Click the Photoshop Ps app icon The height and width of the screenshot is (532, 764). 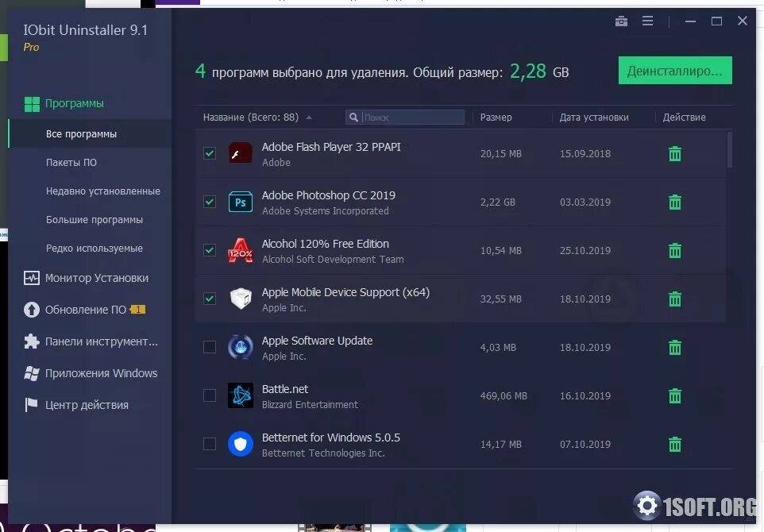[x=241, y=202]
